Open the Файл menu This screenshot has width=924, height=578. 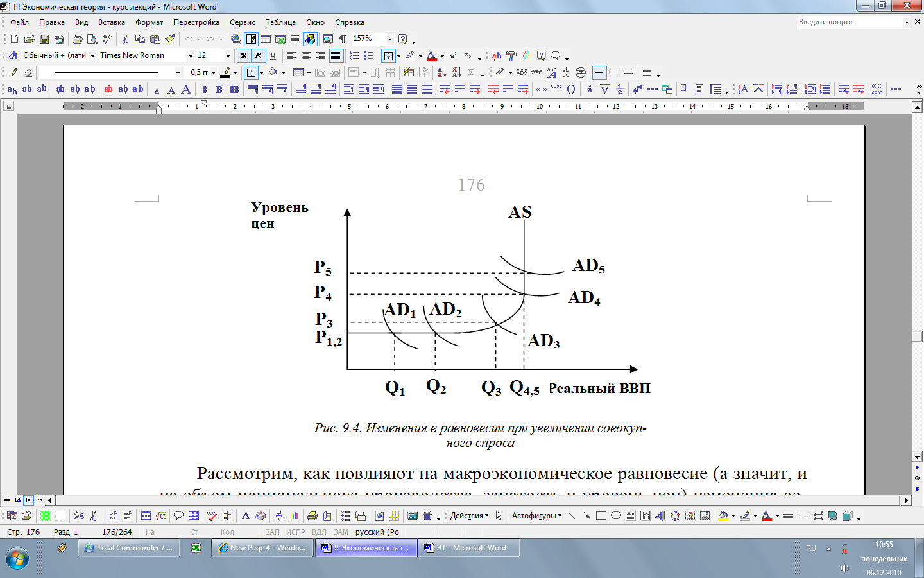[x=19, y=22]
